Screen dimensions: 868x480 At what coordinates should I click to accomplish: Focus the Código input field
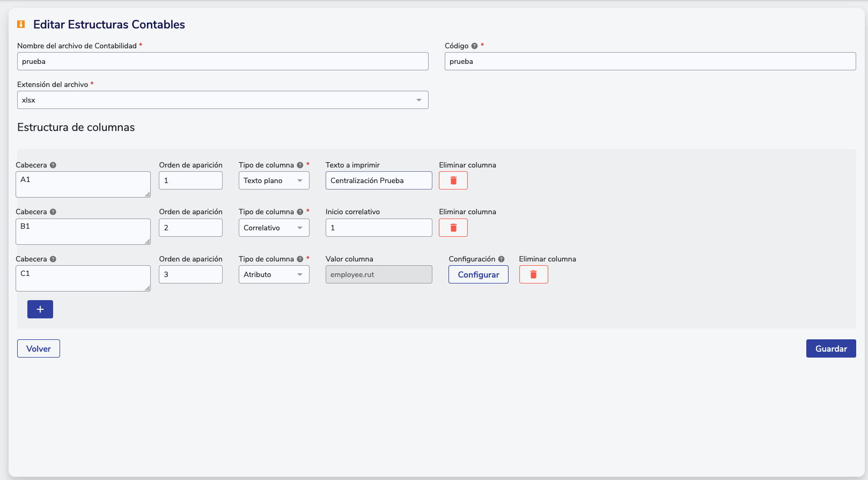coord(650,61)
